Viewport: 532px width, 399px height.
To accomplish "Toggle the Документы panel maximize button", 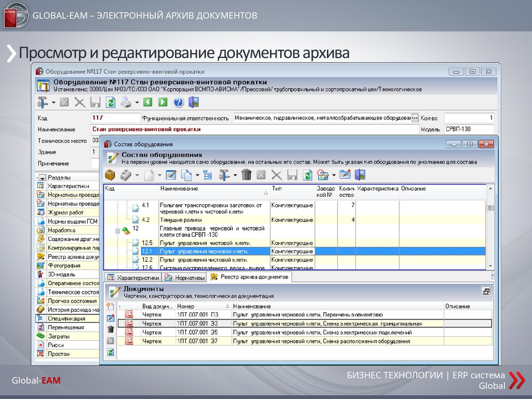I will (x=486, y=291).
